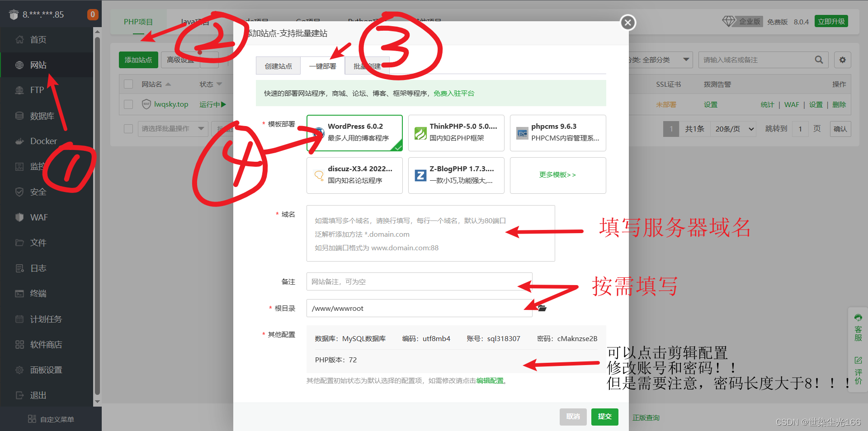Image resolution: width=868 pixels, height=431 pixels.
Task: Close the 添加站点 dialog with X
Action: tap(628, 22)
